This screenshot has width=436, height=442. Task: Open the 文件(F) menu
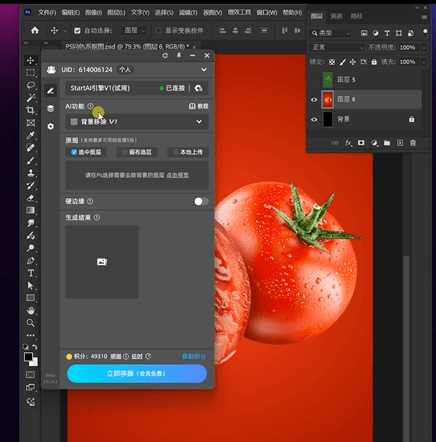(47, 13)
